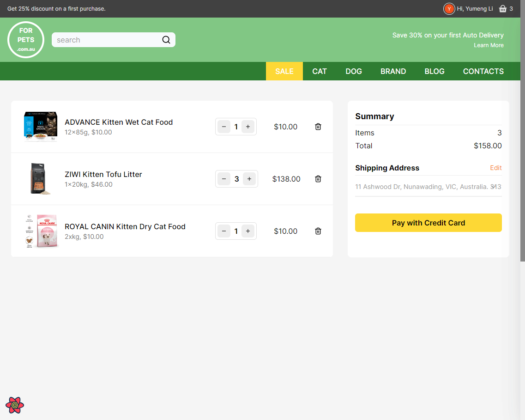Click Pay with Credit Card button

point(428,223)
